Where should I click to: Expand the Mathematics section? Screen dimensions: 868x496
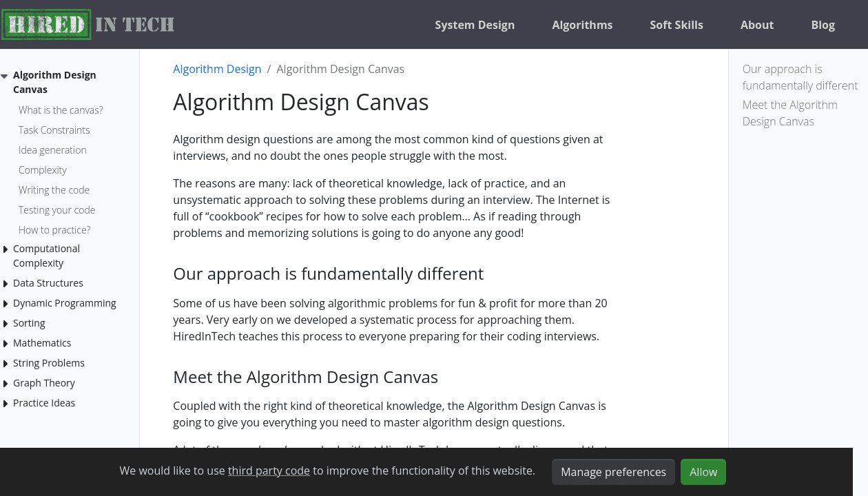click(6, 342)
